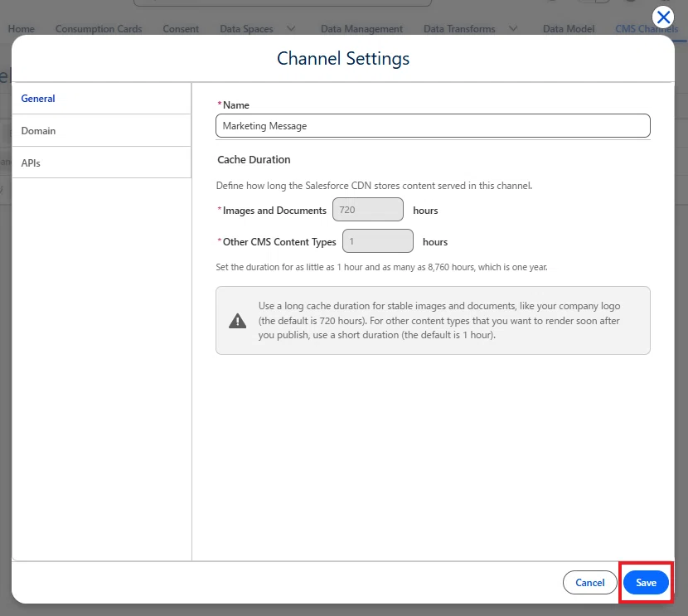
Task: Open the Data Spaces tab in background
Action: [246, 29]
